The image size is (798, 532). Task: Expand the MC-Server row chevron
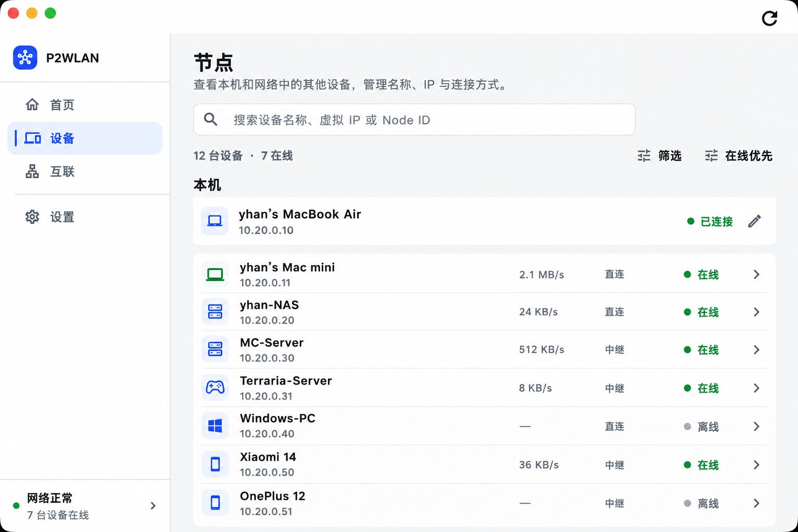[x=756, y=350]
